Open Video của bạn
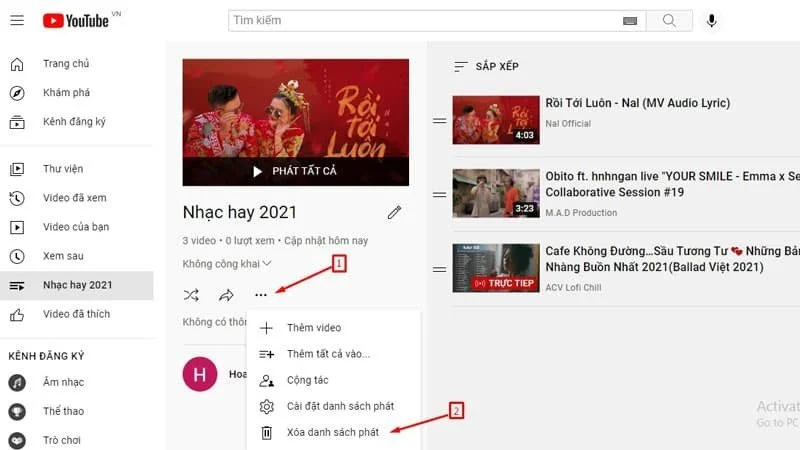This screenshot has width=800, height=450. tap(77, 227)
